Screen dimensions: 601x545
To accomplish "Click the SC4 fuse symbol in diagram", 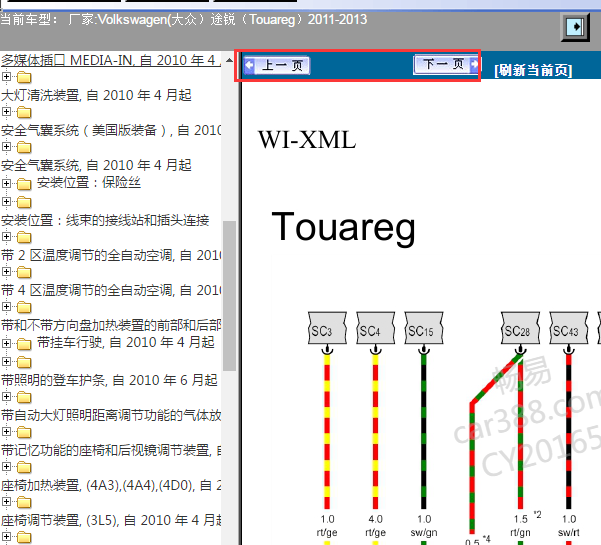I will [x=375, y=329].
